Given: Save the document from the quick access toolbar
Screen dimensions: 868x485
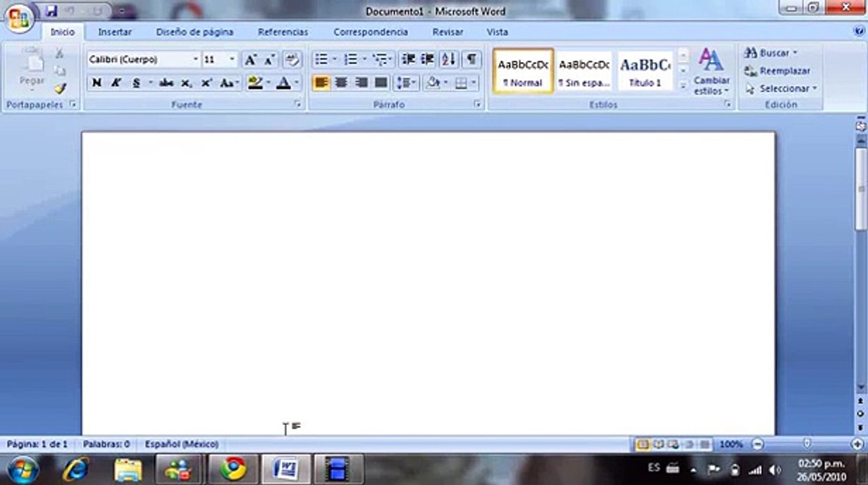Looking at the screenshot, I should (x=51, y=11).
